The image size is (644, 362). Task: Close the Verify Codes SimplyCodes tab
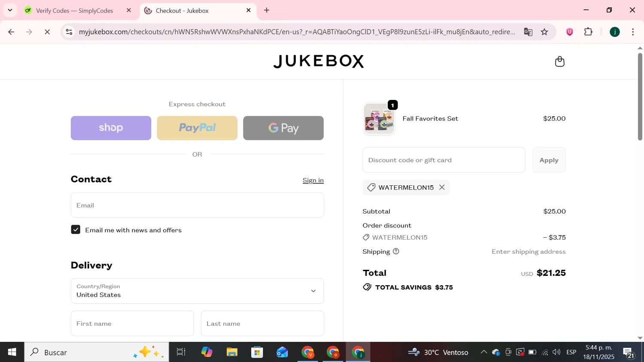click(x=129, y=10)
